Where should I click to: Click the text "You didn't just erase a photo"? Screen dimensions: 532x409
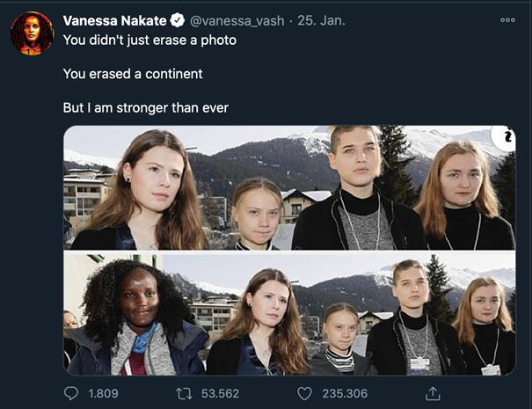click(149, 40)
